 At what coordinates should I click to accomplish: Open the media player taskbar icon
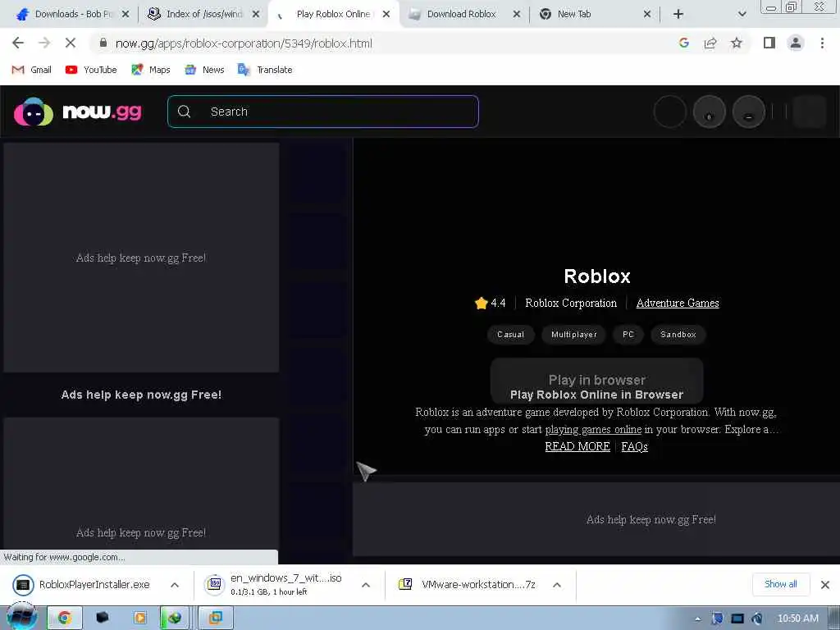[x=139, y=618]
